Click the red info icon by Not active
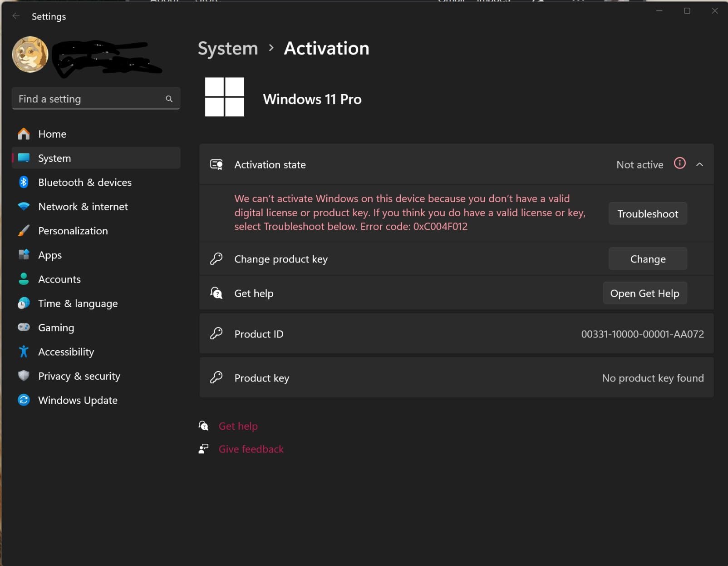Image resolution: width=728 pixels, height=566 pixels. point(680,163)
